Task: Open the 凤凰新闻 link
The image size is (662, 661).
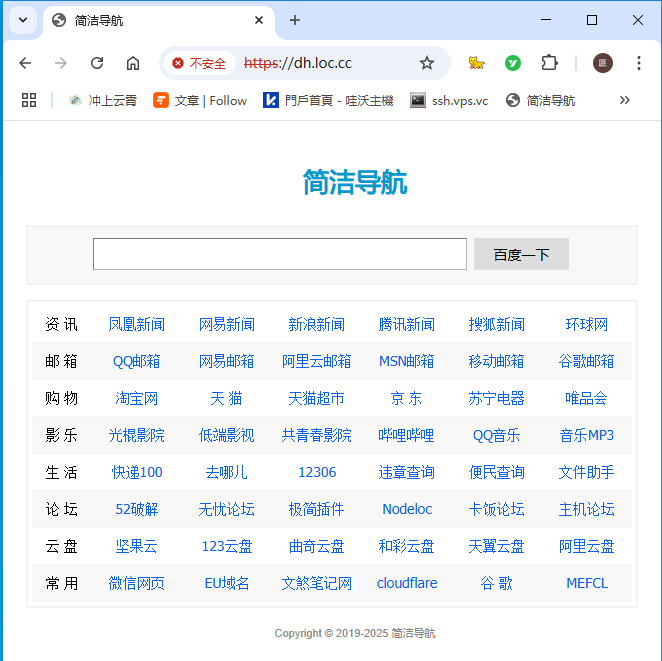Action: [x=137, y=325]
